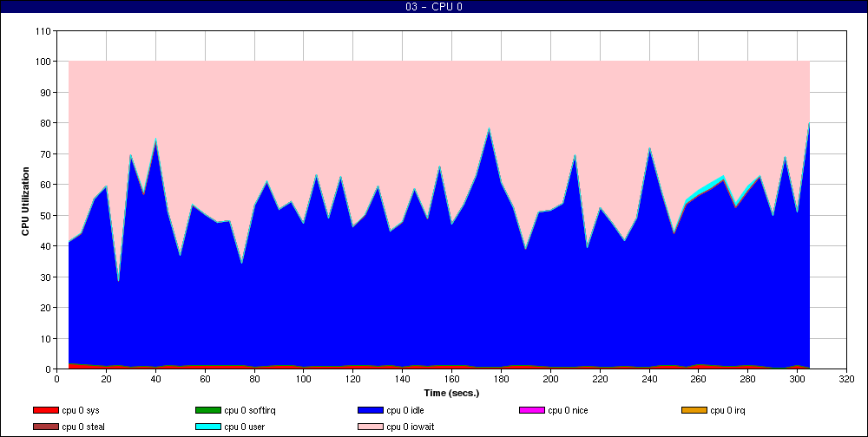Click the 90 tick label on the y-axis
The width and height of the screenshot is (868, 437).
point(47,93)
